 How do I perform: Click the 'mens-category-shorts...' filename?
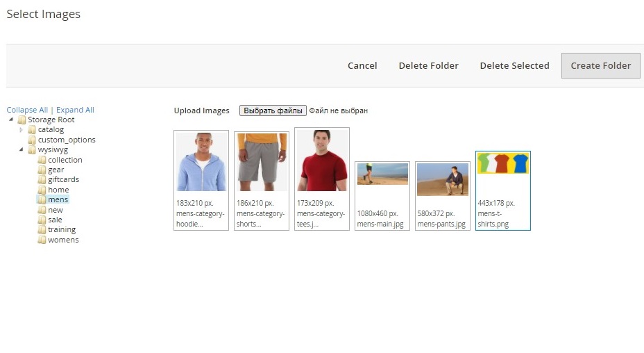[x=260, y=219]
